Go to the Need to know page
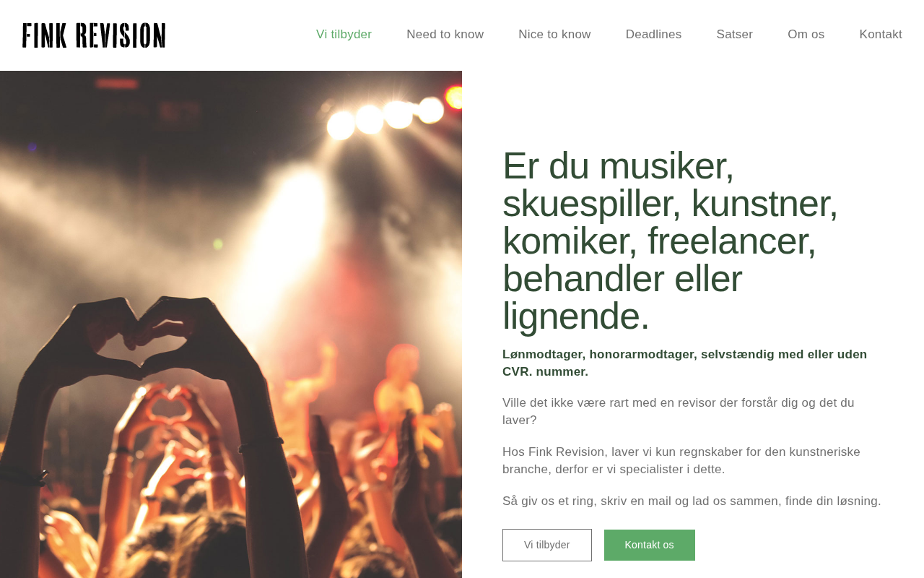Image resolution: width=924 pixels, height=578 pixels. (445, 35)
